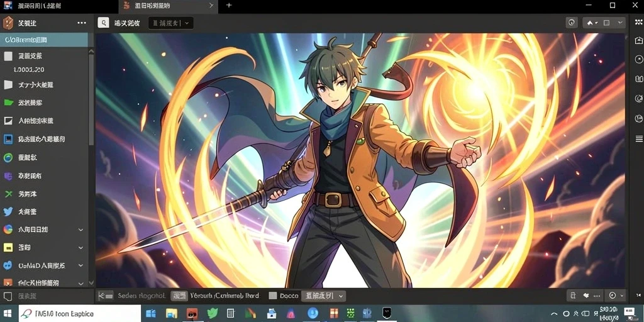Click the search magnifier icon in toolbar
This screenshot has width=644, height=322.
[103, 23]
